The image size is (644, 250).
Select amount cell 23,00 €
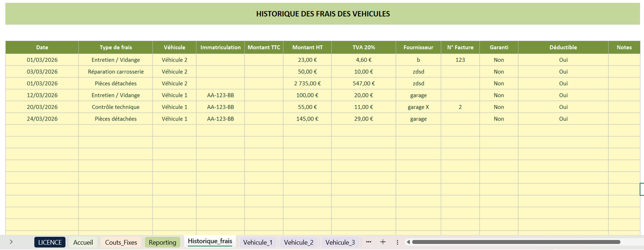coord(308,60)
